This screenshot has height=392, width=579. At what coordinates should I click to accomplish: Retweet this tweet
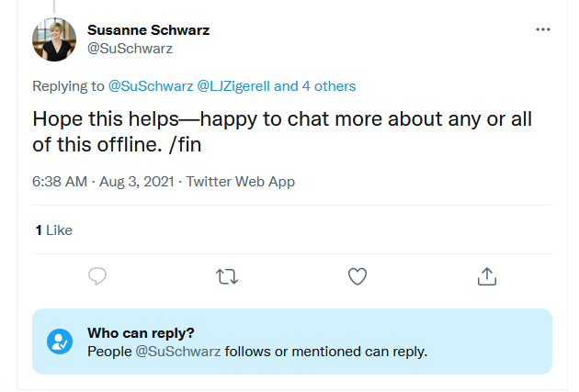(226, 276)
